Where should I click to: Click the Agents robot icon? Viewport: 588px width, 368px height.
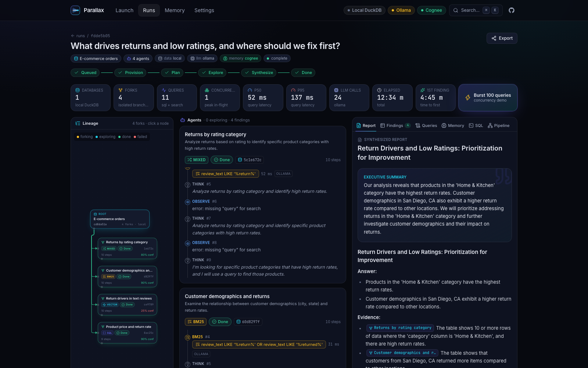pos(183,120)
